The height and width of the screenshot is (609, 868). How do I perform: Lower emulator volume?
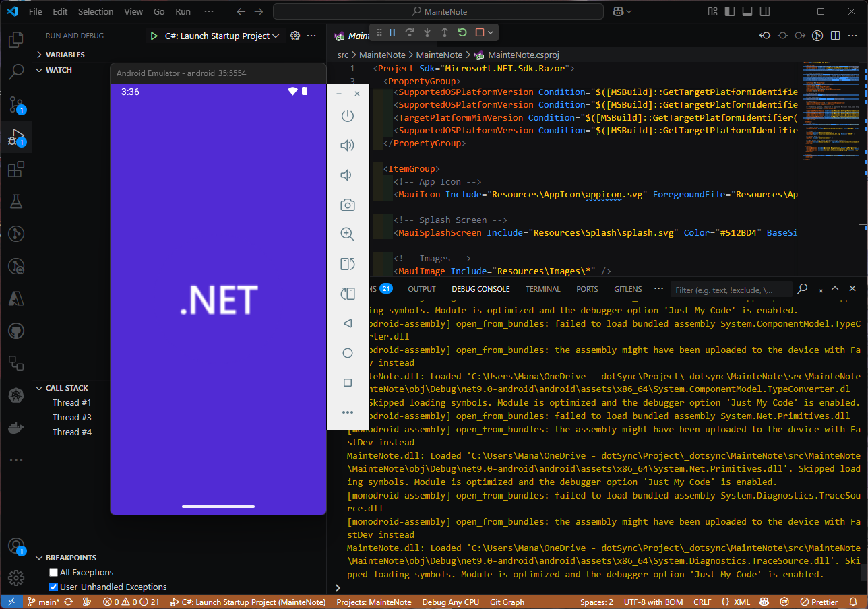[x=347, y=175]
